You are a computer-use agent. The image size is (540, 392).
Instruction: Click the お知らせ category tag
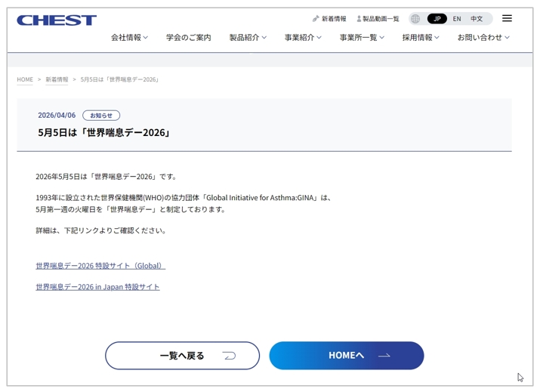(101, 116)
